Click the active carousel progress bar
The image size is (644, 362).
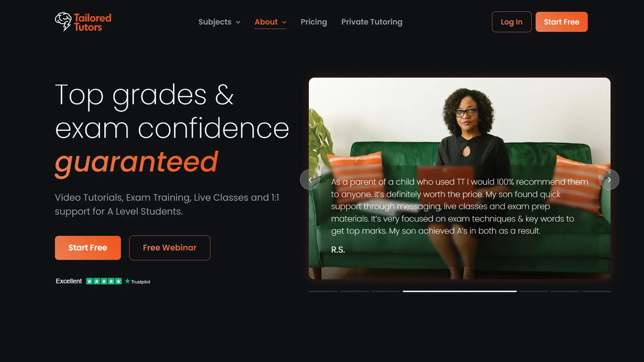460,291
